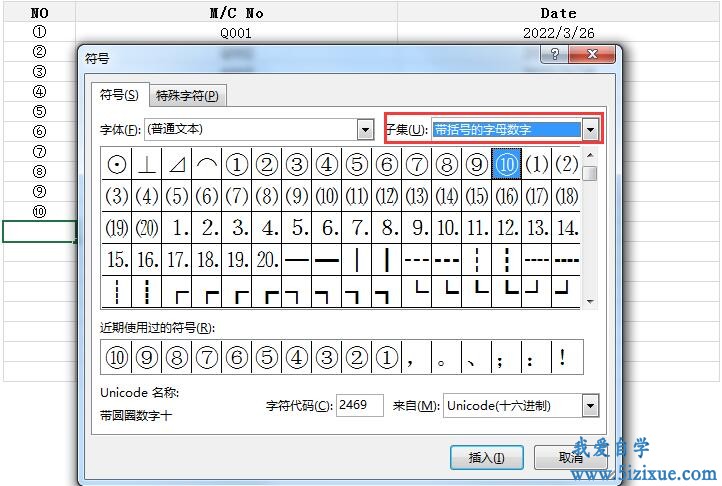Click the Date header cell
The width and height of the screenshot is (722, 486).
(559, 12)
